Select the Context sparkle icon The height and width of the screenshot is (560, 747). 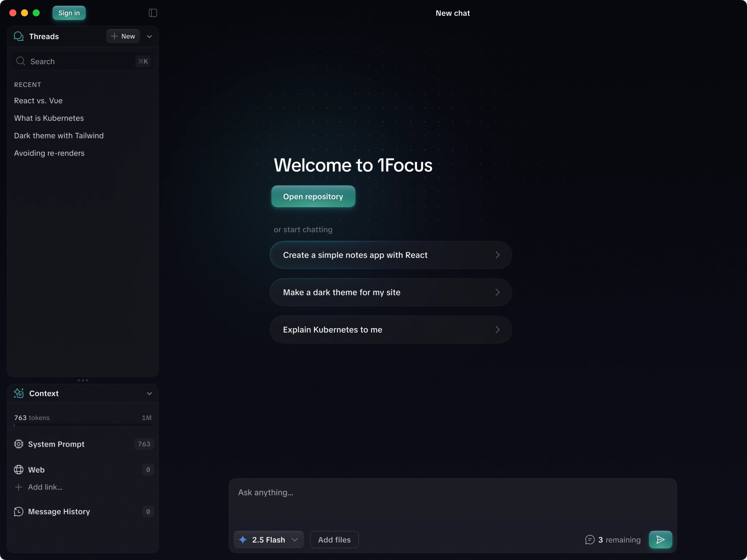(19, 393)
